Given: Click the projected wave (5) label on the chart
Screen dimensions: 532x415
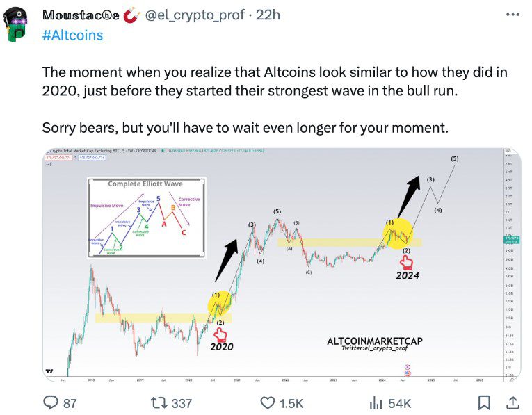Looking at the screenshot, I should click(454, 158).
